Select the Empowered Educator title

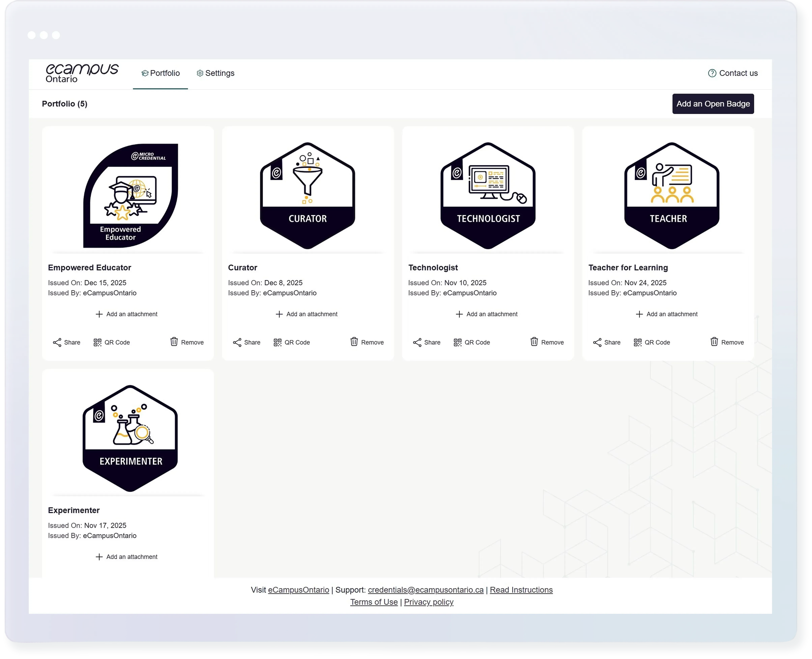(90, 268)
